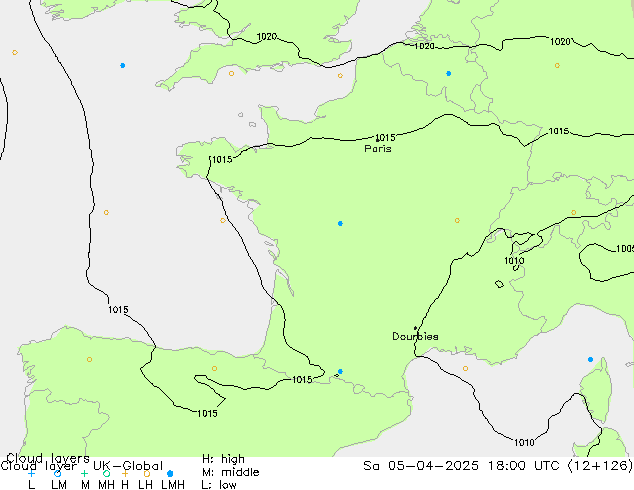
Task: Click the Paris city label
Action: coord(378,149)
